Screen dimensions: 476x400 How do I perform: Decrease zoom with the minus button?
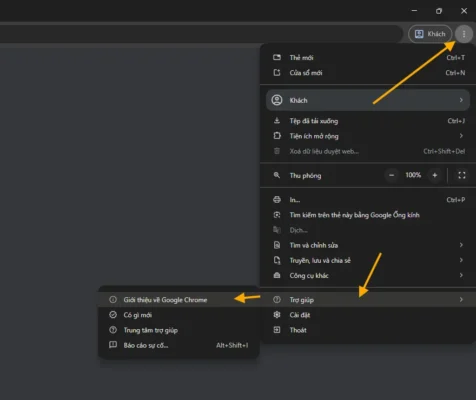392,175
